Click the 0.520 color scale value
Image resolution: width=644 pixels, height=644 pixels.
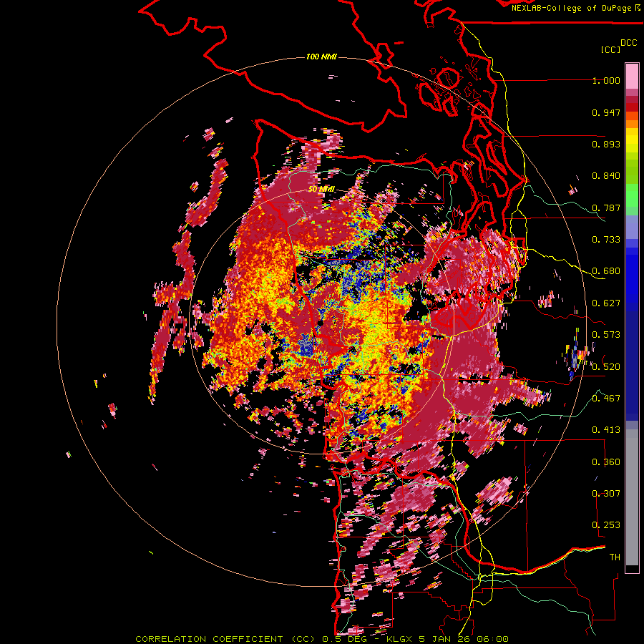pyautogui.click(x=606, y=367)
